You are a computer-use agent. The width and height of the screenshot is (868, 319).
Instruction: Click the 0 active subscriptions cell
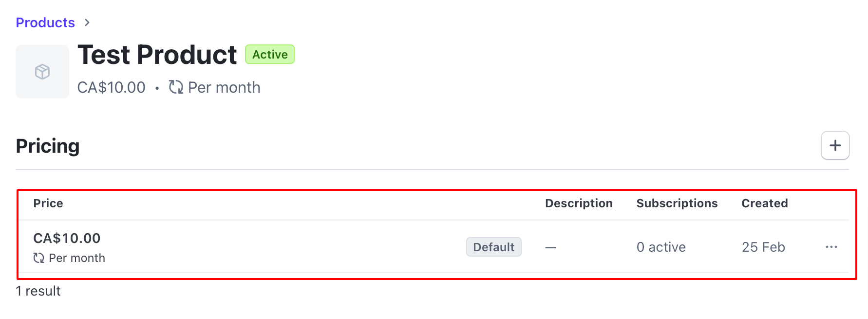point(661,247)
